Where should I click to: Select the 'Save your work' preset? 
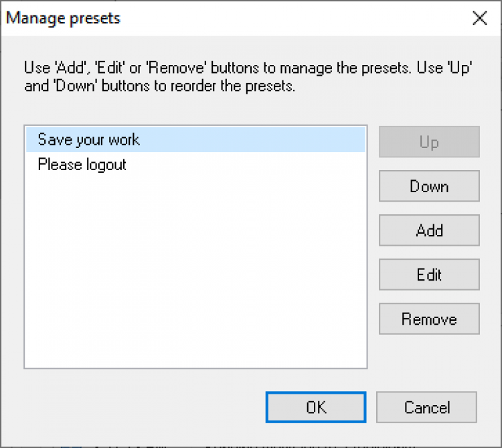[89, 140]
